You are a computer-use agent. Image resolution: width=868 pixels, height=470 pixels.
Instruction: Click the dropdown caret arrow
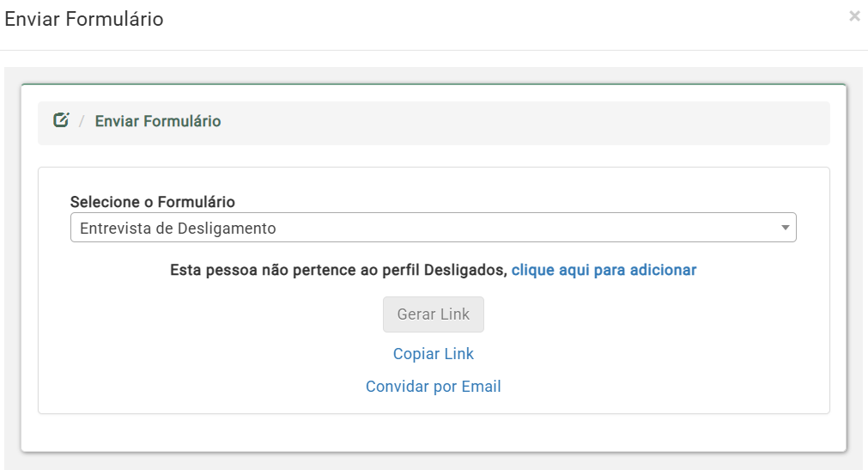coord(785,228)
